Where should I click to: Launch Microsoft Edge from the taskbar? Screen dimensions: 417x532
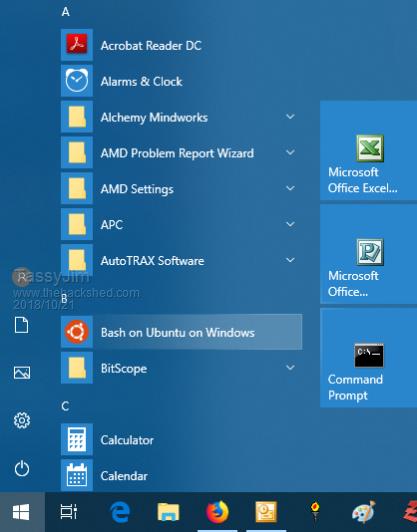point(120,512)
